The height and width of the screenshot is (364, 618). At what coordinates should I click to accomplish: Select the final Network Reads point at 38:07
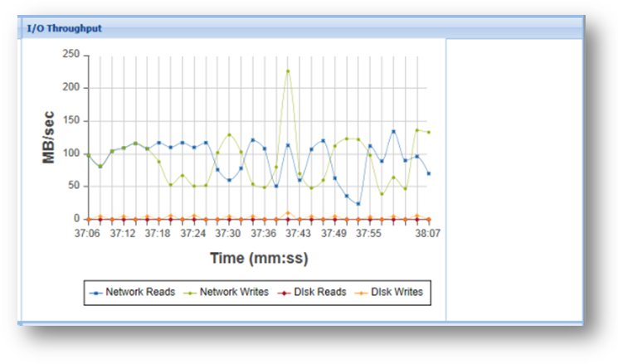point(428,173)
